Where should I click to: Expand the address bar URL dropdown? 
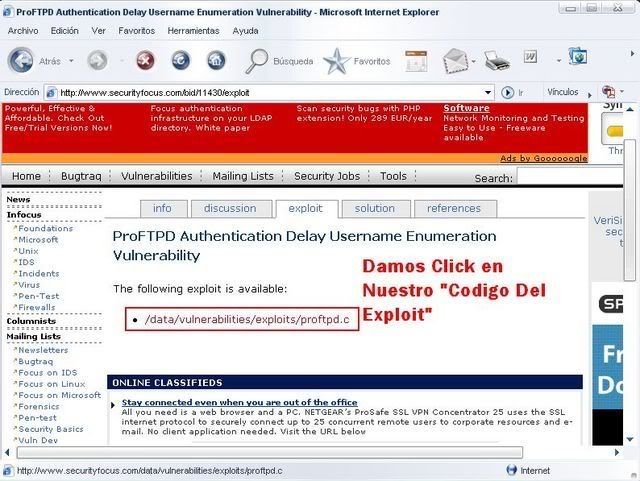click(487, 93)
